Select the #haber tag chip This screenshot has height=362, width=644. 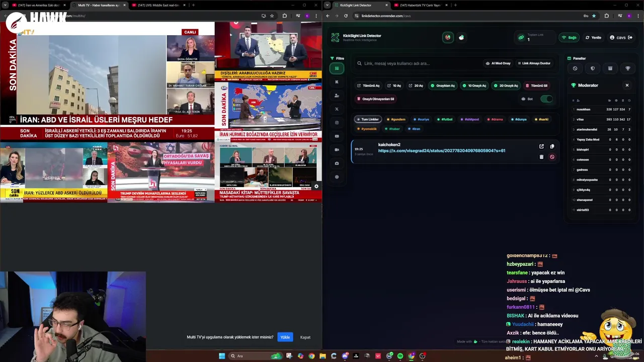(x=392, y=129)
